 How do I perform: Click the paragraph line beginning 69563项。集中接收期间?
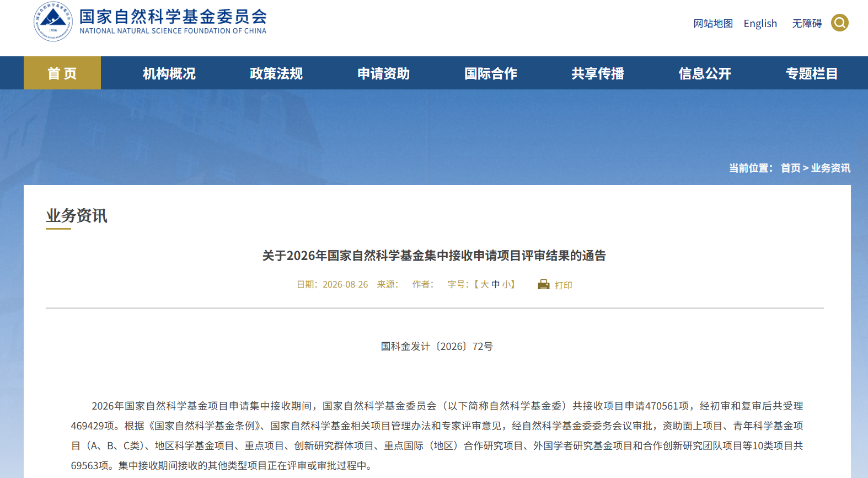point(223,465)
